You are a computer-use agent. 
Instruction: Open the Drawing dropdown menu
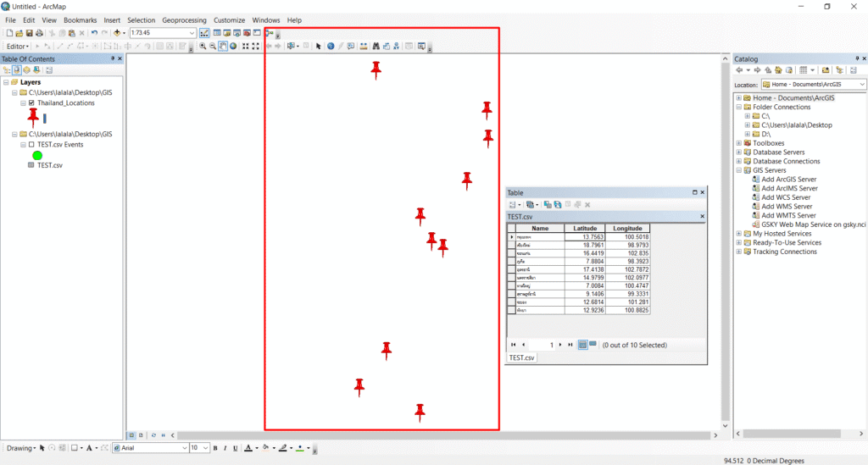21,448
